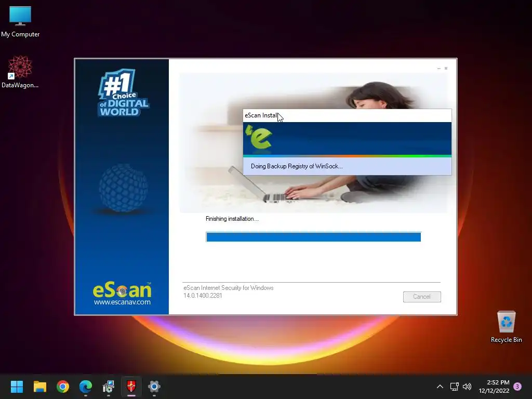Click the 'Doing Backup Registry of WinSock...' status

click(297, 166)
